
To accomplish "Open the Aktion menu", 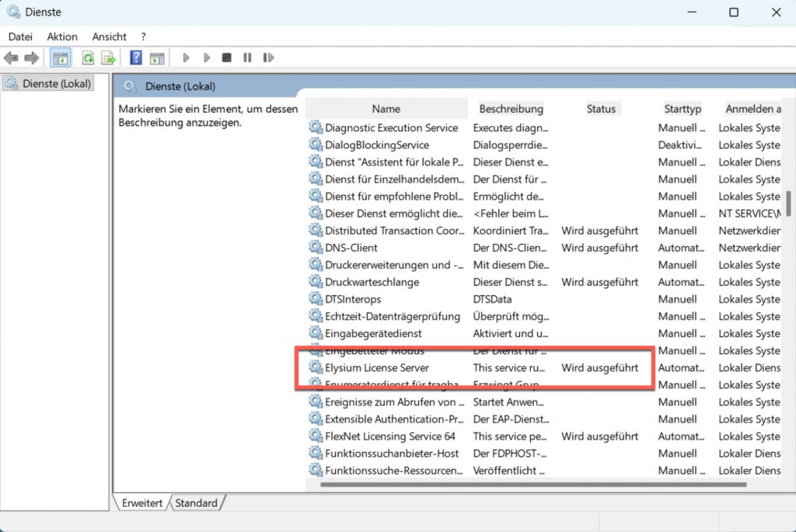I will [62, 37].
